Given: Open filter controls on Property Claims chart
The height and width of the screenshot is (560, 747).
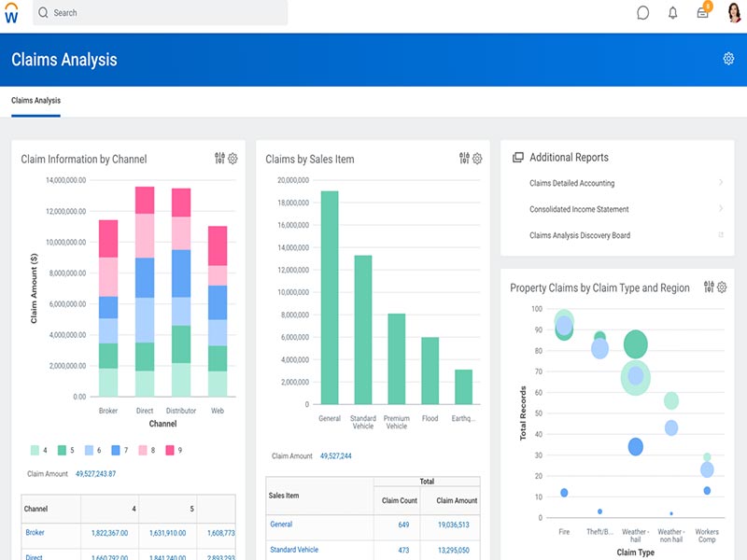Looking at the screenshot, I should (707, 287).
